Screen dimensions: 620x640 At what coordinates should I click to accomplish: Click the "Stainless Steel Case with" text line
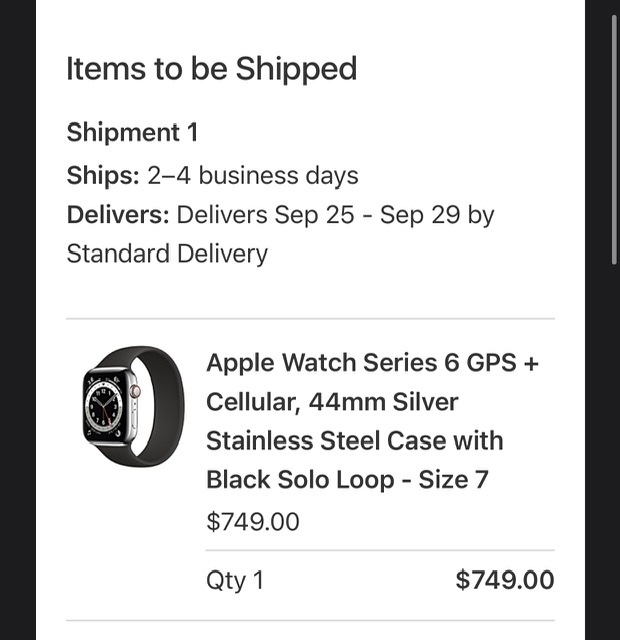click(x=354, y=441)
